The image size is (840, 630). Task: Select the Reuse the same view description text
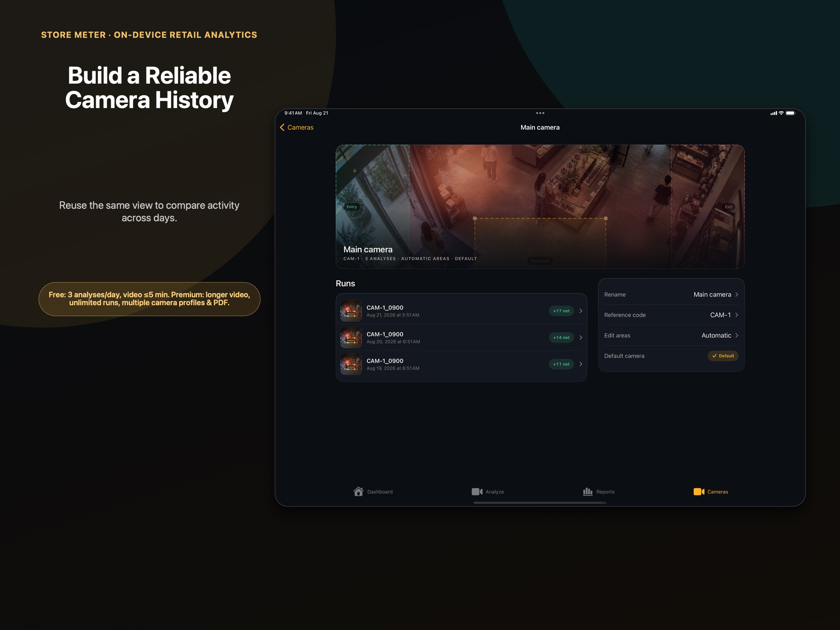[x=149, y=212]
